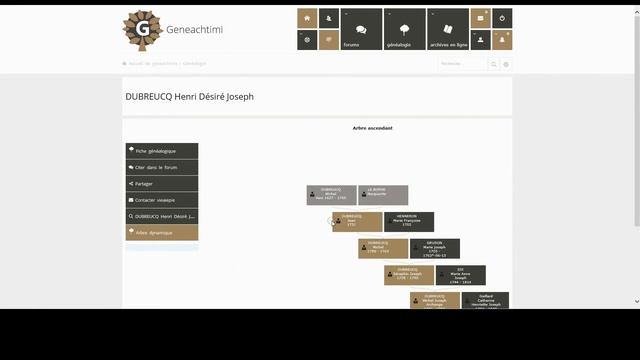The height and width of the screenshot is (360, 640).
Task: Click the gear icon next to search
Action: pyautogui.click(x=506, y=64)
